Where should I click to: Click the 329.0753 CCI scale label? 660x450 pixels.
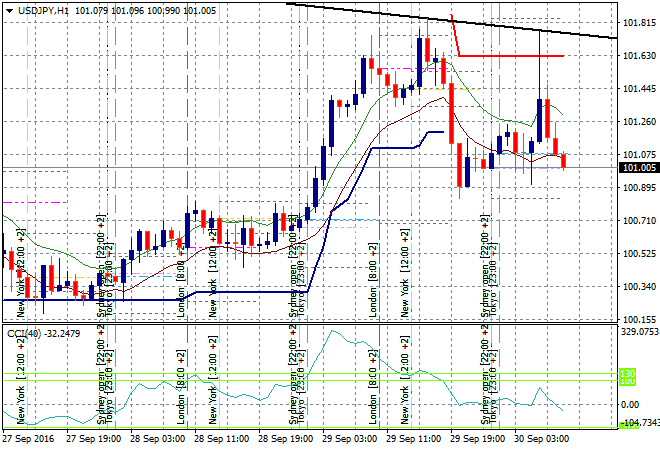[x=638, y=330]
